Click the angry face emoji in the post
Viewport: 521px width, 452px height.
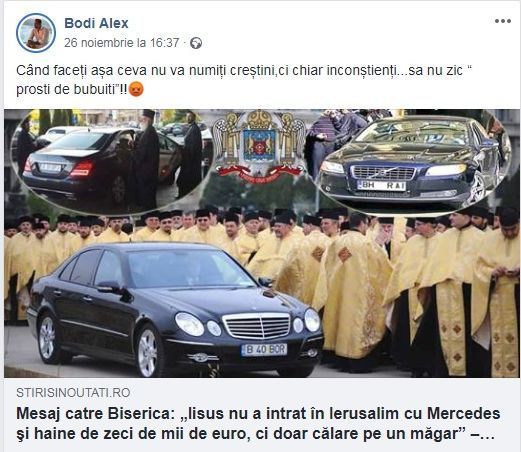click(136, 89)
